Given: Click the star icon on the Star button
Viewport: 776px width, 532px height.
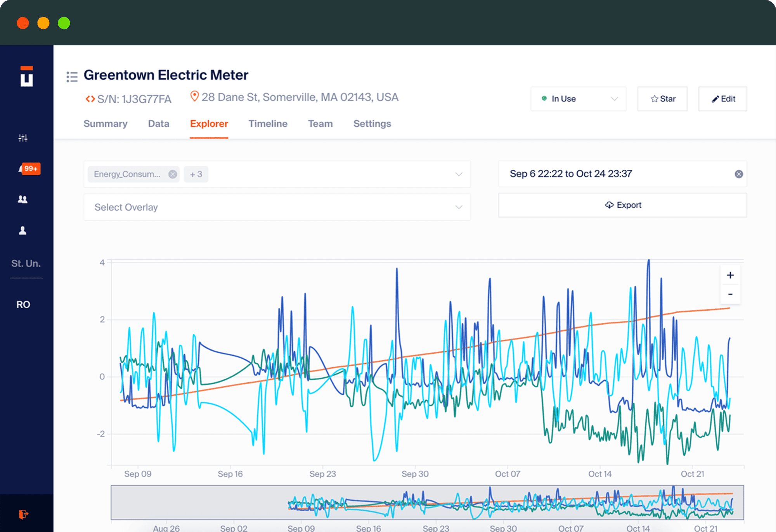Looking at the screenshot, I should (x=655, y=99).
